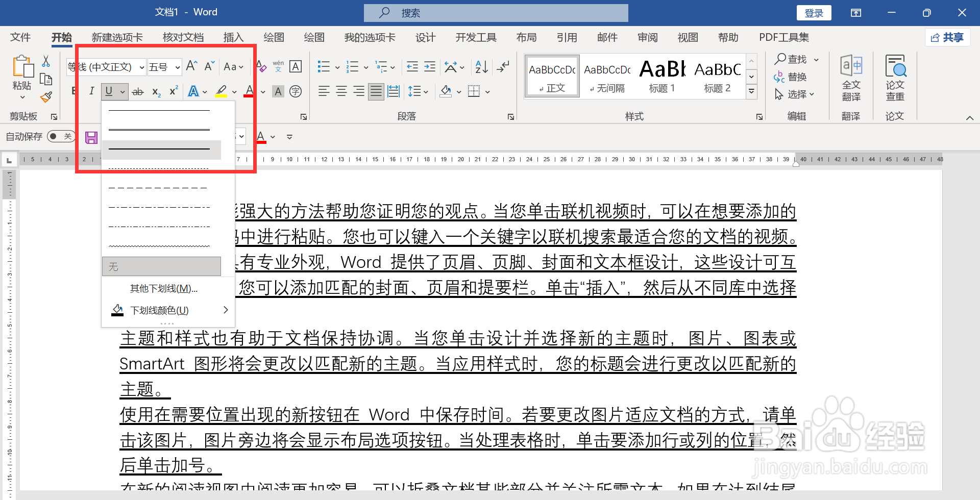This screenshot has width=980, height=500.
Task: Activate the Format Painter brush
Action: coord(46,97)
